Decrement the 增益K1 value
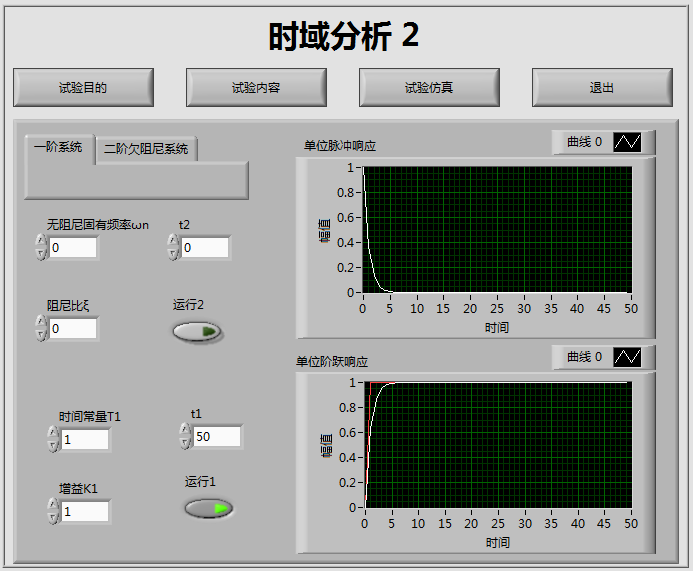 [53, 518]
